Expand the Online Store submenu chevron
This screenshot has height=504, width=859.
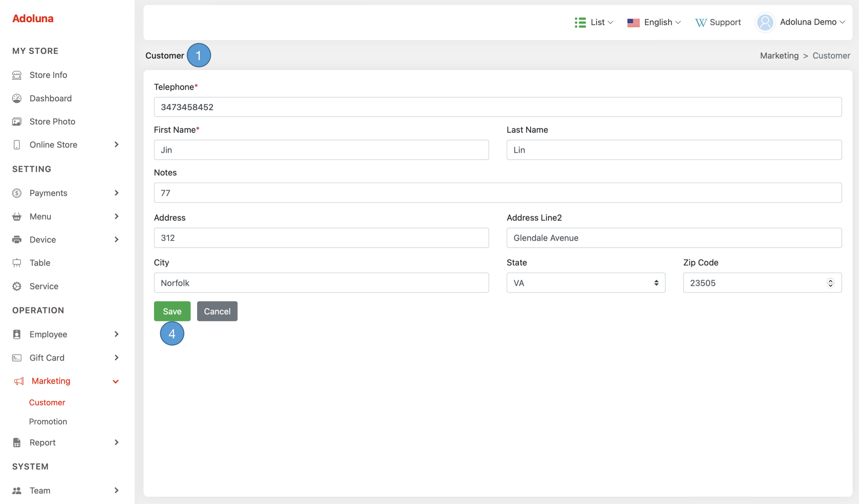(x=117, y=145)
